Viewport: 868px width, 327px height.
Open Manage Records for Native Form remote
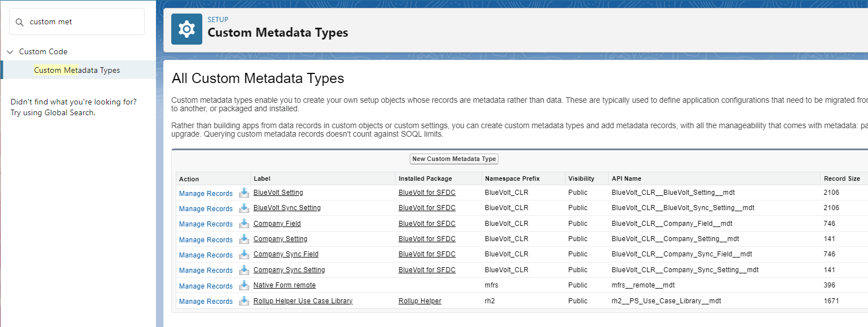click(205, 286)
